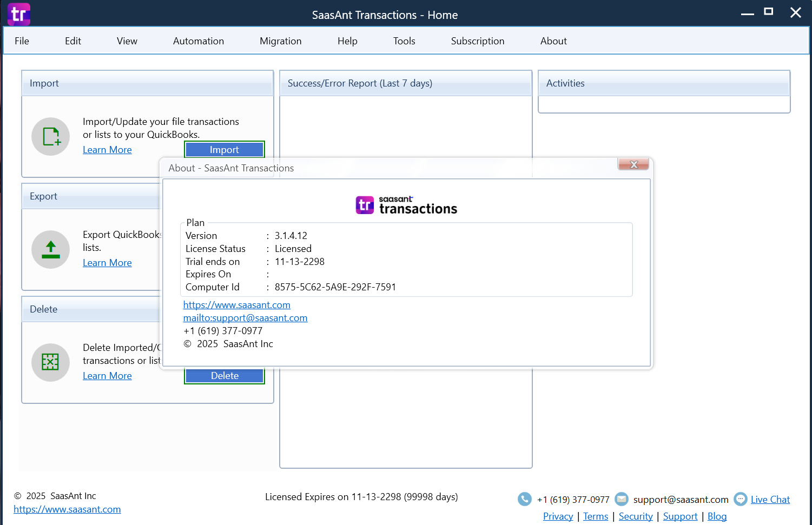Click the footer support@saasant.com email text
Image resolution: width=812 pixels, height=525 pixels.
tap(681, 500)
